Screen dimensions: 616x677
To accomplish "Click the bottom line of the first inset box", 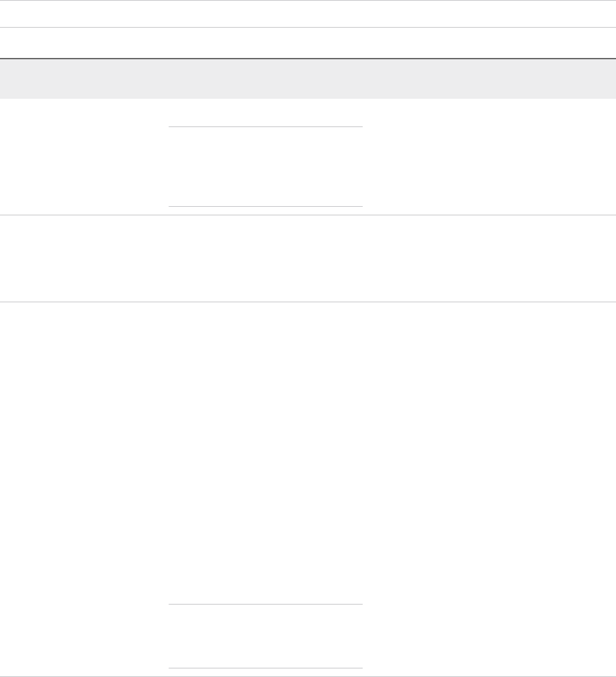I will 265,207.
